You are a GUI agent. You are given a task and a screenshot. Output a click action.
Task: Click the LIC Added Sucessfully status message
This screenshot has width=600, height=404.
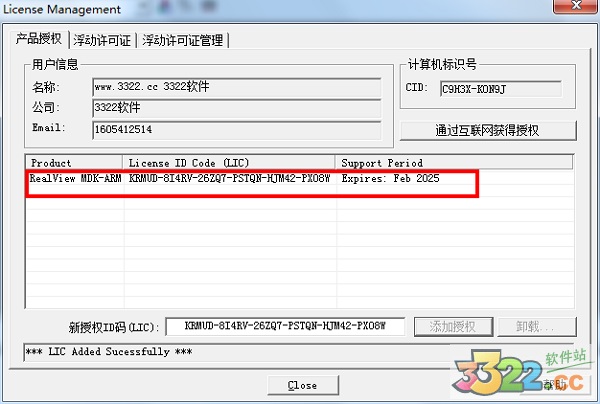(x=109, y=352)
